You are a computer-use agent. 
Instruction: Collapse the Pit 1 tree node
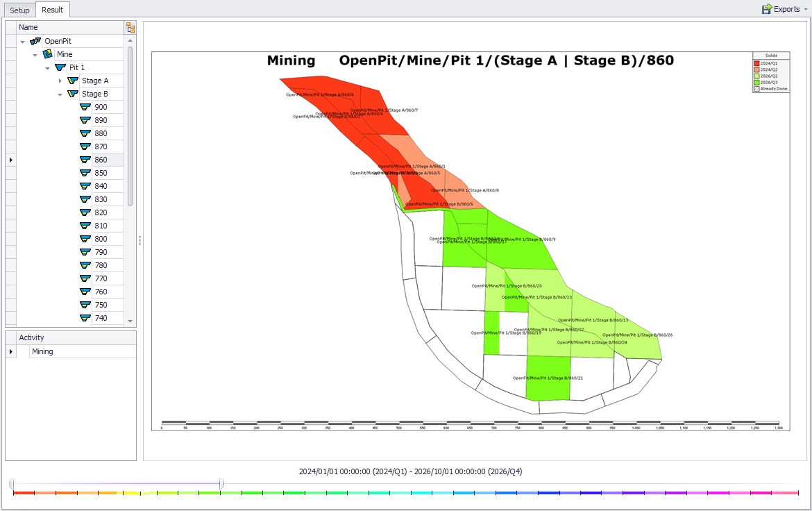[x=48, y=68]
